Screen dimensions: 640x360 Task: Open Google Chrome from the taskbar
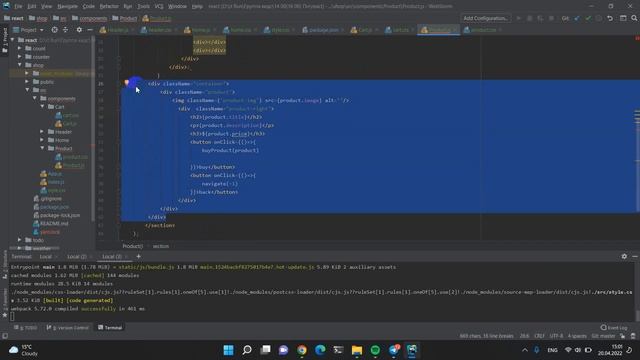(302, 350)
